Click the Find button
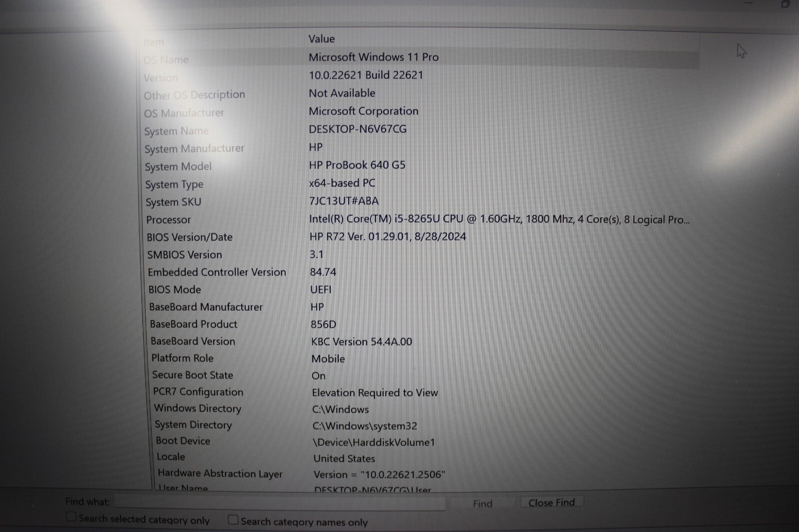799x532 pixels. click(x=482, y=504)
